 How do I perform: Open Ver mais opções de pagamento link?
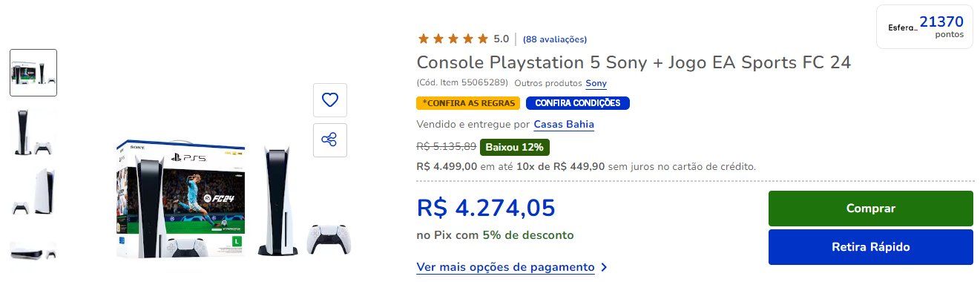pos(505,267)
